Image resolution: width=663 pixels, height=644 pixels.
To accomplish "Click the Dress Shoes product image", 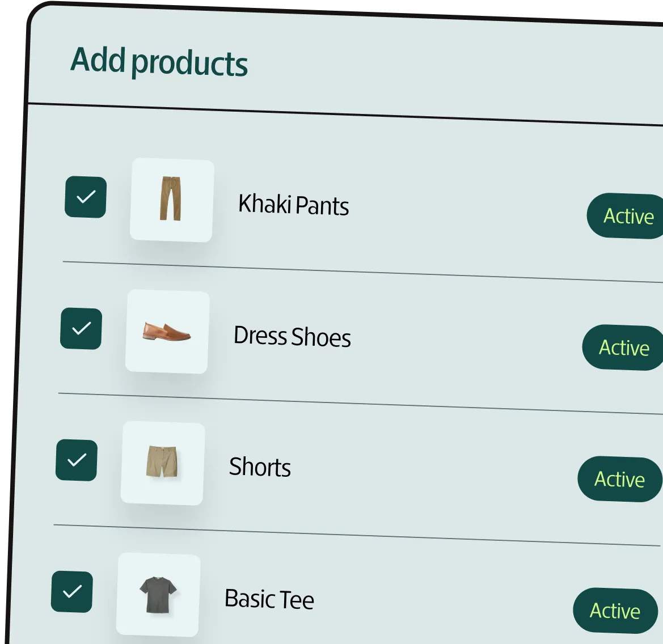I will 167,332.
